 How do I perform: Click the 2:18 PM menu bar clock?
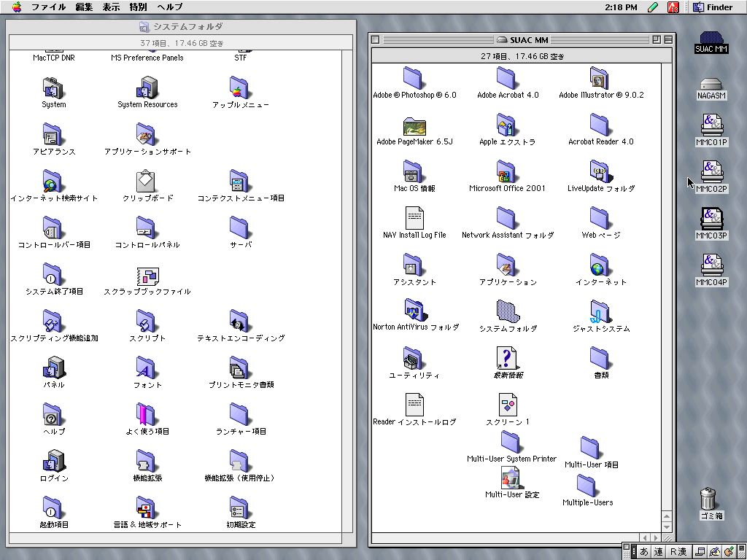click(621, 7)
